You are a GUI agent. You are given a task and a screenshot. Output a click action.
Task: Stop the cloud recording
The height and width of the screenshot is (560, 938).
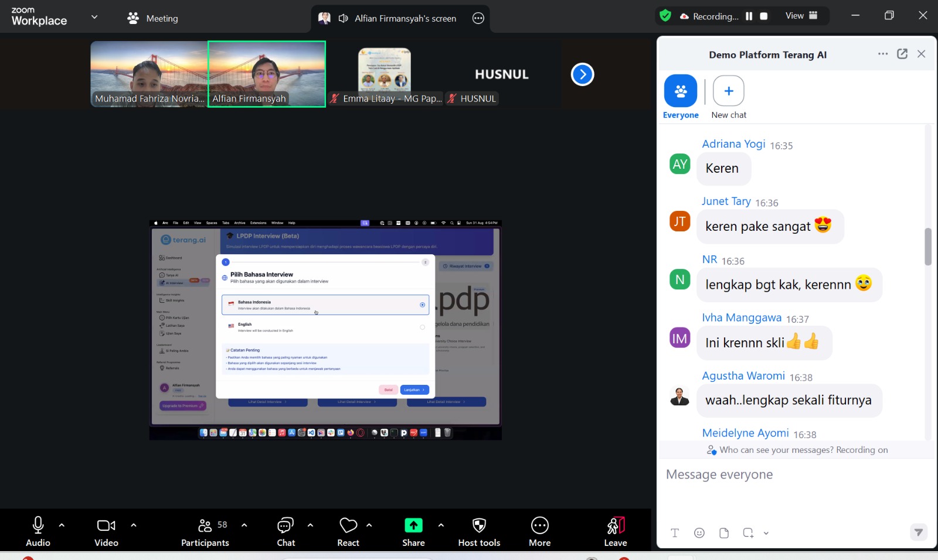[764, 16]
